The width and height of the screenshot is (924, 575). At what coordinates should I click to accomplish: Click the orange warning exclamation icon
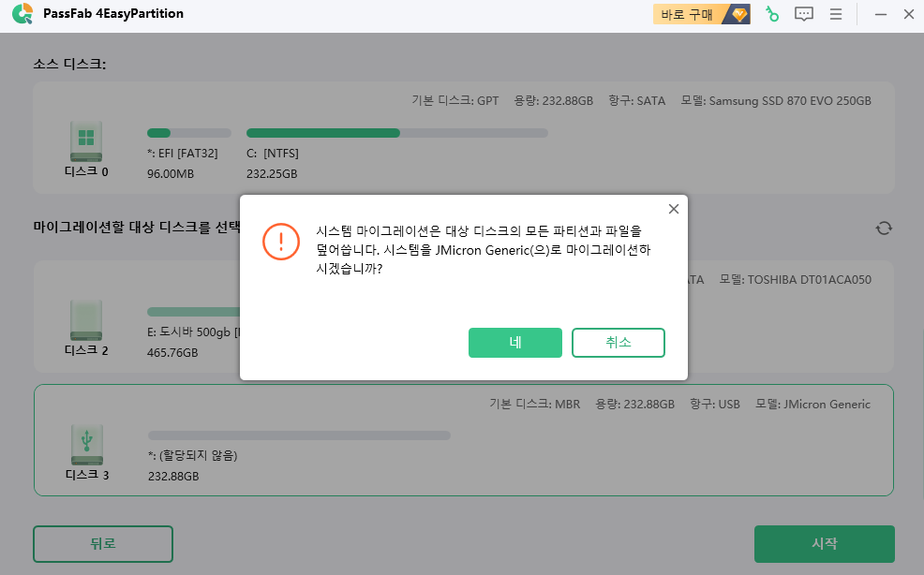pyautogui.click(x=281, y=242)
